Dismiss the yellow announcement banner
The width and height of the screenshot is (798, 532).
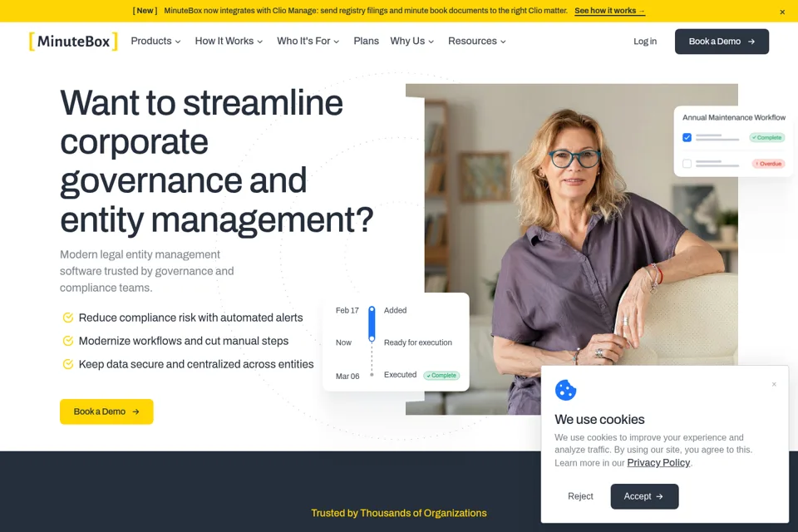tap(782, 12)
